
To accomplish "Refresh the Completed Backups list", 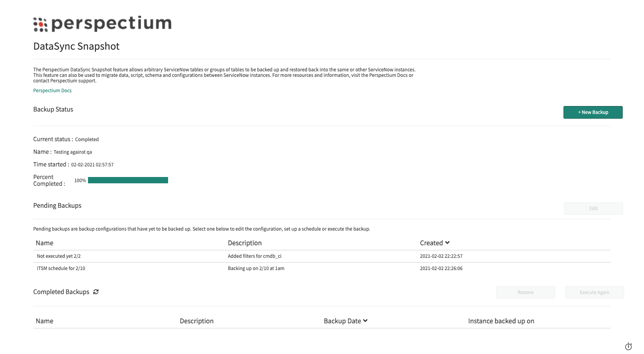I will point(96,292).
